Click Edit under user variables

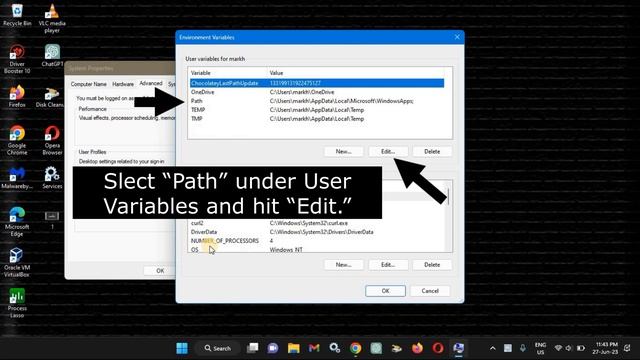[x=388, y=151]
